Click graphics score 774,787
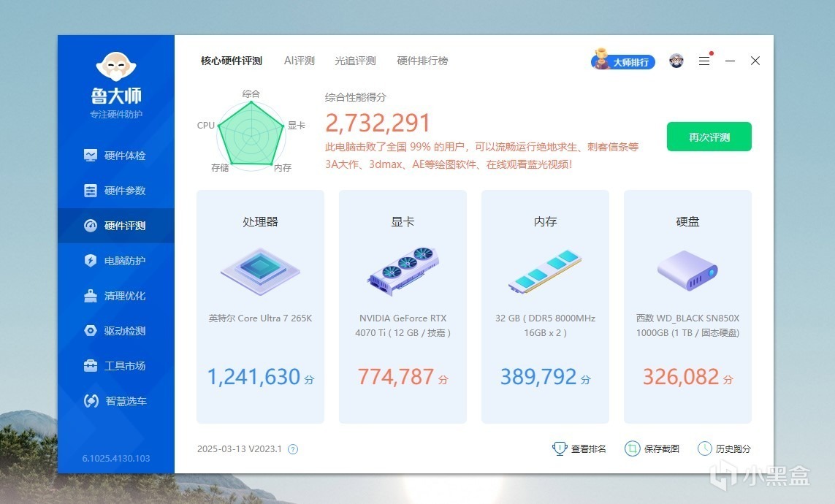 coord(396,377)
